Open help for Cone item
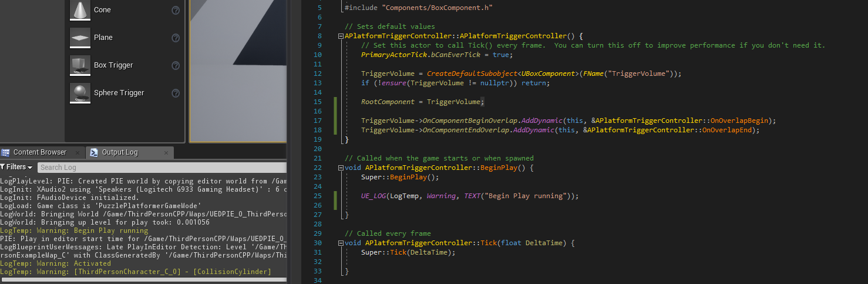The height and width of the screenshot is (284, 868). [176, 11]
